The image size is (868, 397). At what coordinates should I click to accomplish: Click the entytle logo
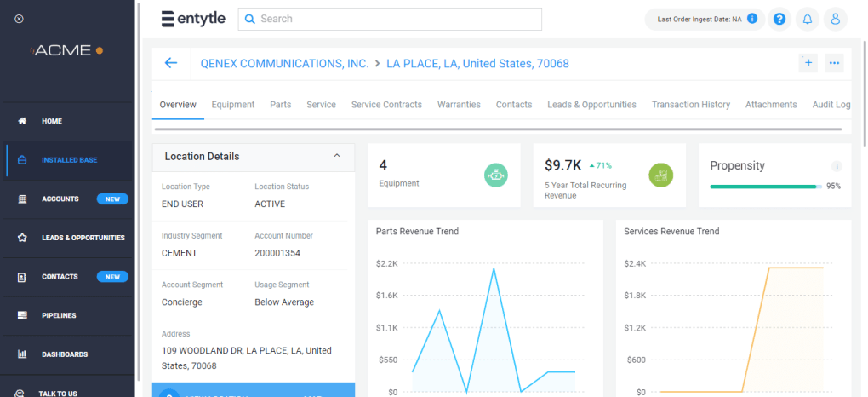coord(193,18)
